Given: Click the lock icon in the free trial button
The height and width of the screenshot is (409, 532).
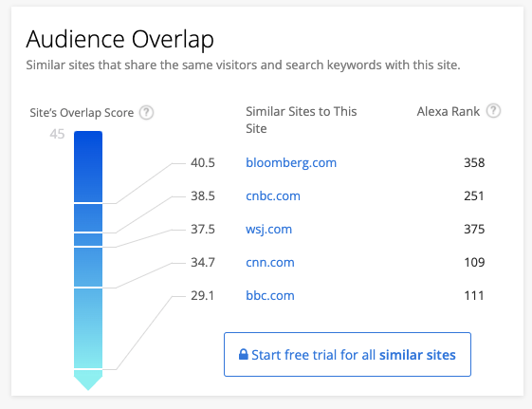Looking at the screenshot, I should pos(244,354).
